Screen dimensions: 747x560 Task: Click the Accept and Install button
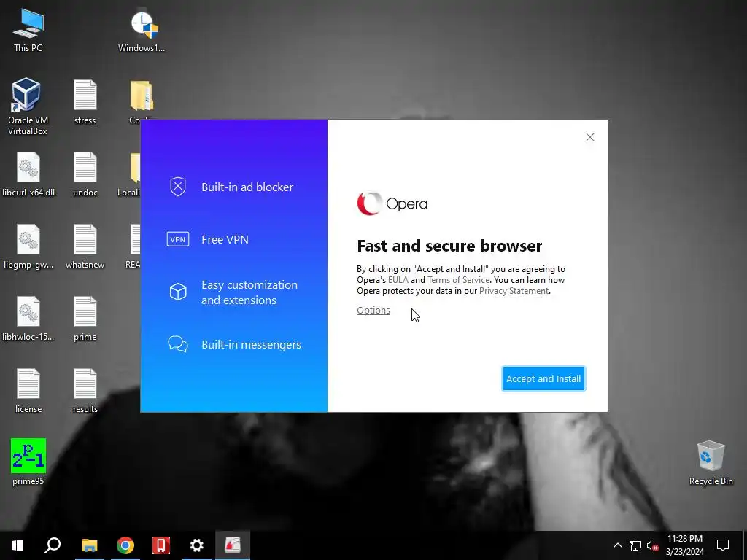point(543,378)
